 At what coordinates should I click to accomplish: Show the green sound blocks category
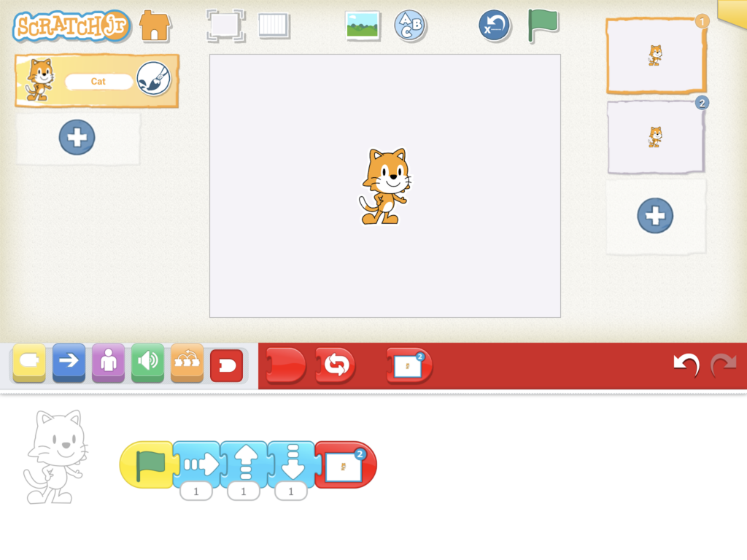tap(147, 362)
